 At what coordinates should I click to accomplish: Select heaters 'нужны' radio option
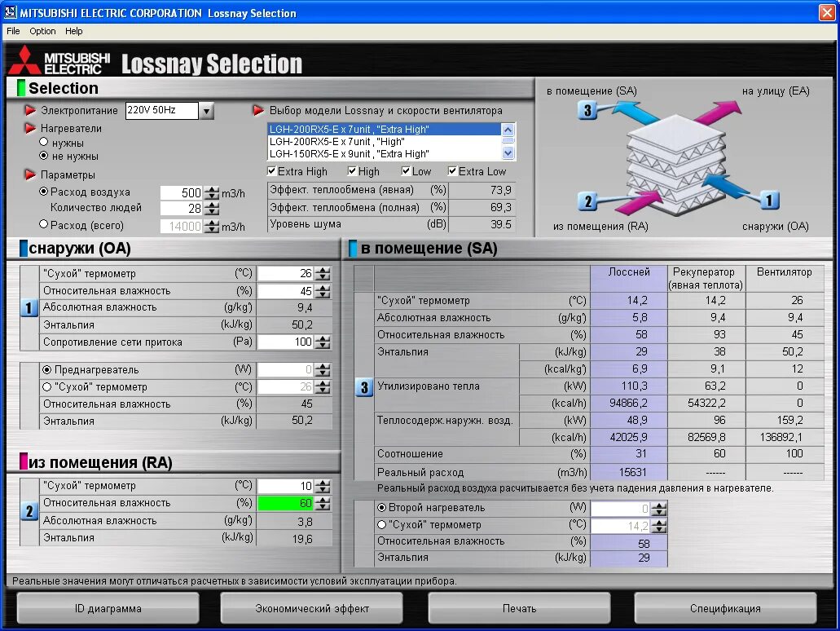(44, 142)
